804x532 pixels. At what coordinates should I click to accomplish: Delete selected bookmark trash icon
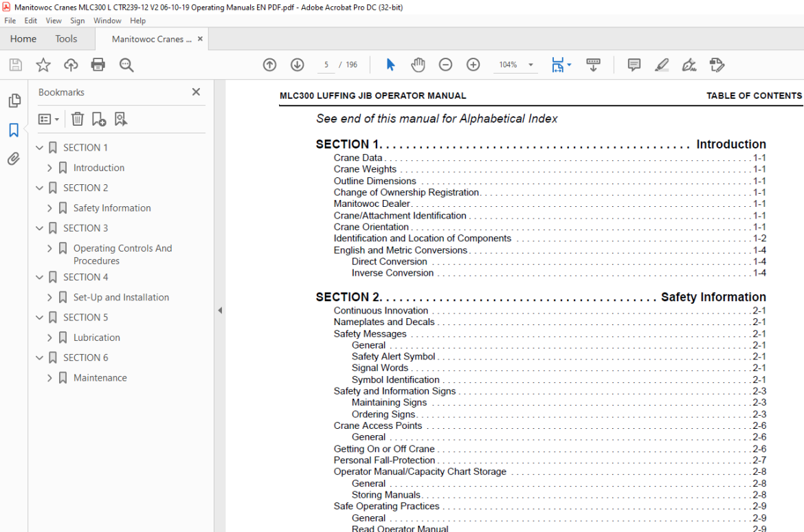pos(78,119)
